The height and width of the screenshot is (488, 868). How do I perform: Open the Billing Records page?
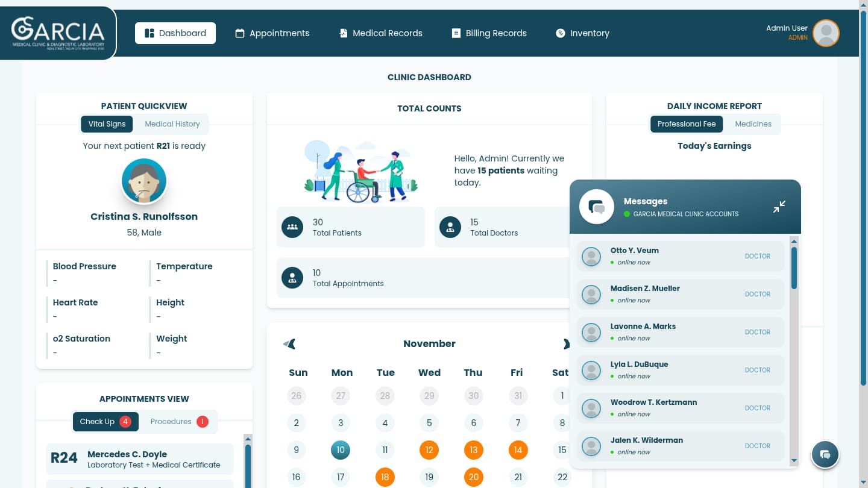tap(489, 33)
